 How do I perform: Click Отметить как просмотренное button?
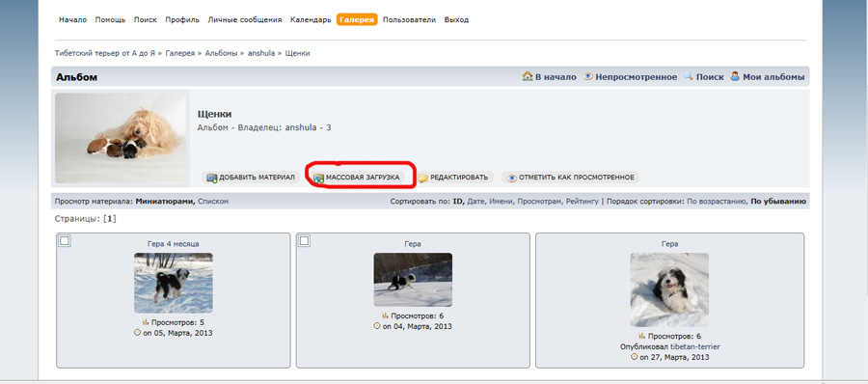(x=571, y=178)
